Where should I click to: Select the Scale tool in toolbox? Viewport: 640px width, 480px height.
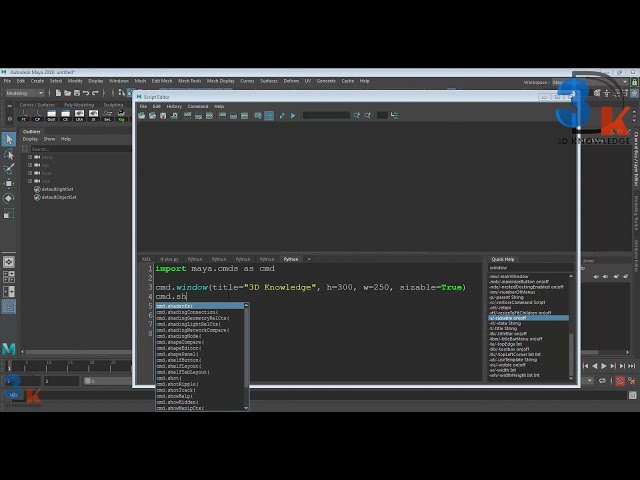[9, 213]
